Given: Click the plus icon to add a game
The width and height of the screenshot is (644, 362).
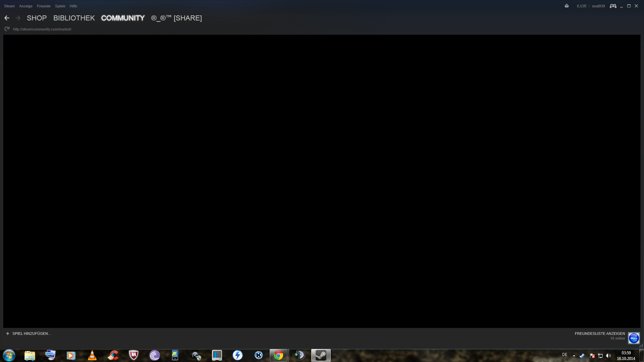Looking at the screenshot, I should pos(8,334).
